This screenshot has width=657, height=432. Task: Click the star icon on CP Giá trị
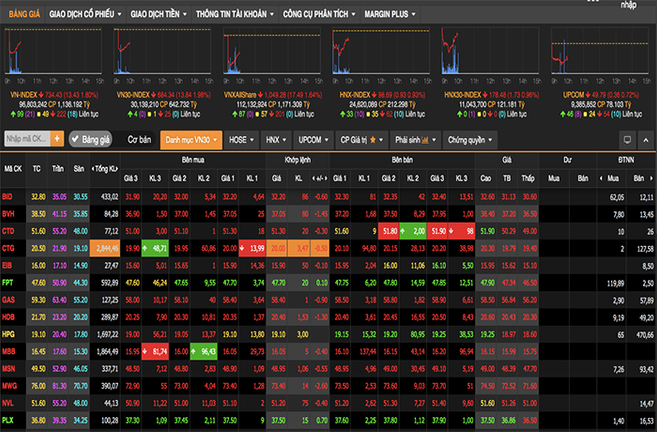tap(375, 140)
